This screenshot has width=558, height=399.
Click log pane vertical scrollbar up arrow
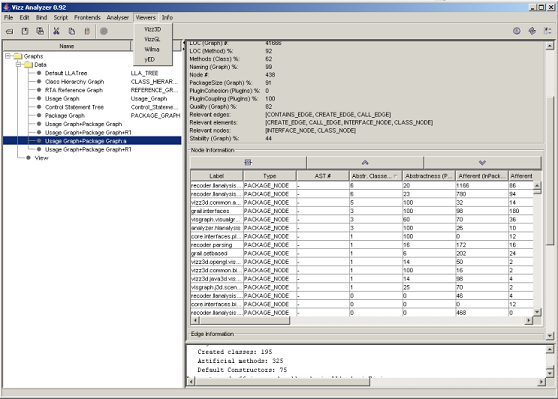pos(549,350)
